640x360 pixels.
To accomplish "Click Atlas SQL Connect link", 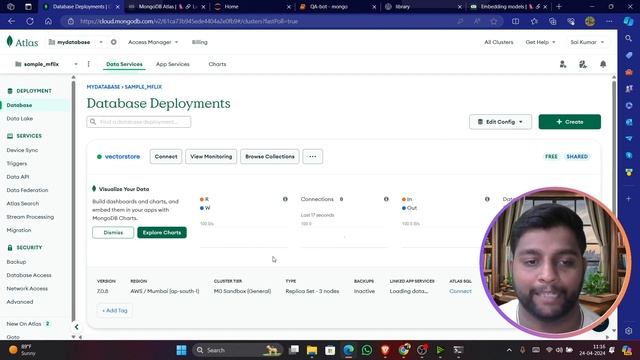I will [x=460, y=291].
